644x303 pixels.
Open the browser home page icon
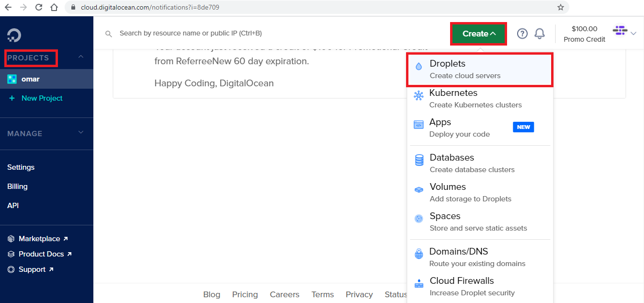tap(54, 7)
